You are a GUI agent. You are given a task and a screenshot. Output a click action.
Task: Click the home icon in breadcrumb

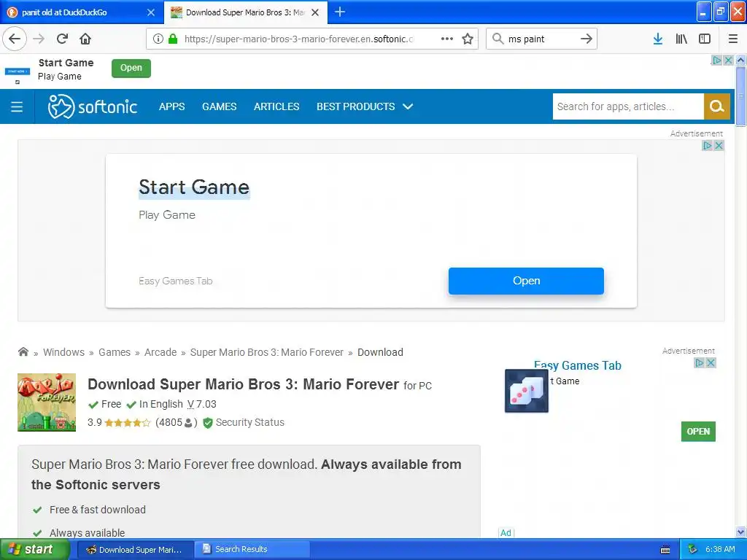[x=23, y=352]
